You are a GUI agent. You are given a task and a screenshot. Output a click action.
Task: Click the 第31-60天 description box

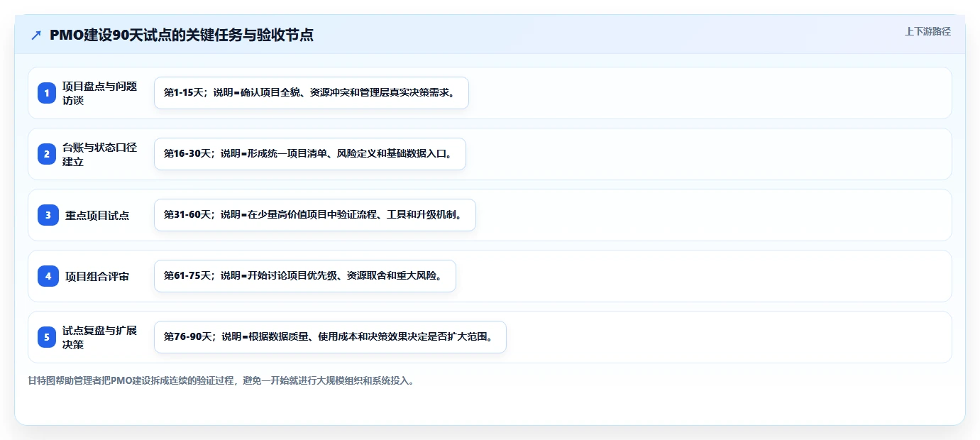315,215
